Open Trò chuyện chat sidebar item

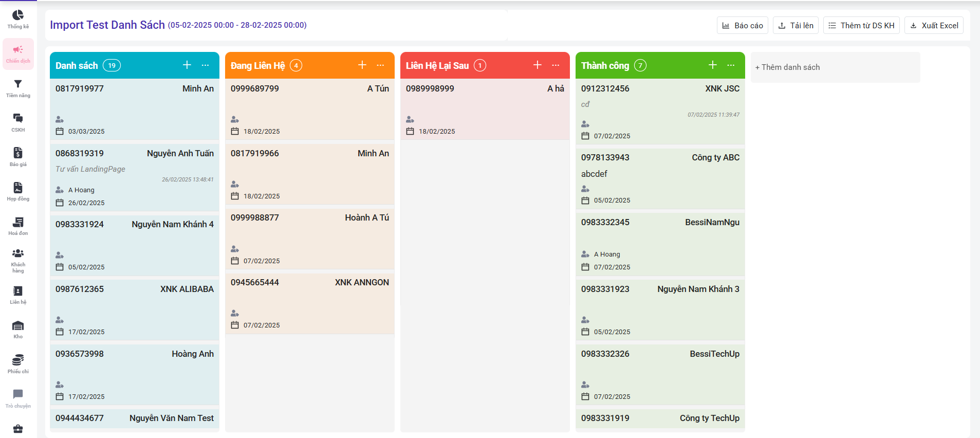point(18,398)
